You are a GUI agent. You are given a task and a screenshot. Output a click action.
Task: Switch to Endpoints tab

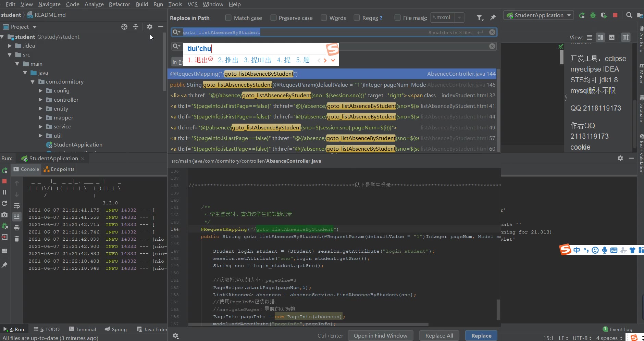click(59, 169)
